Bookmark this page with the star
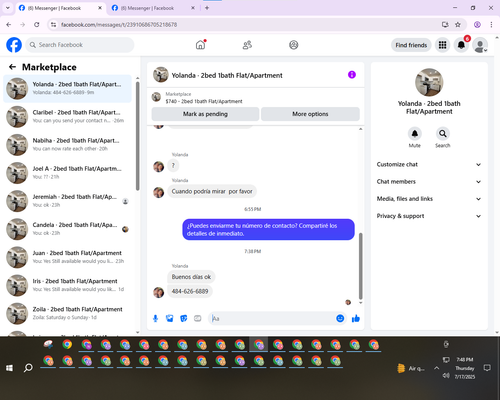 (458, 24)
